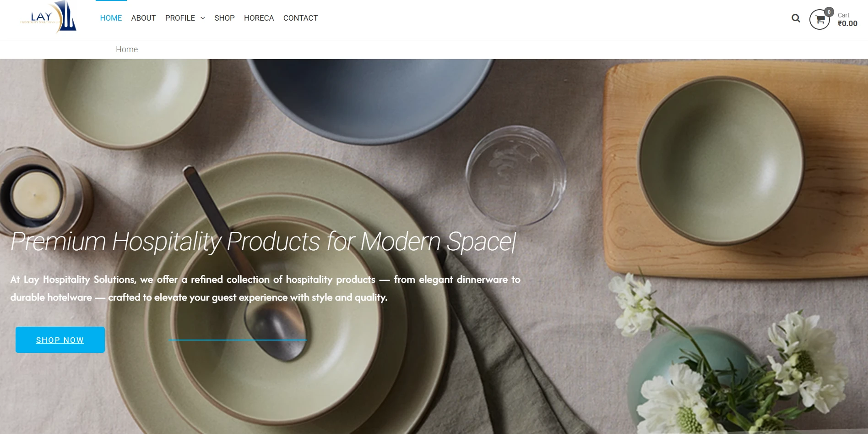Open the HORECA section

[259, 18]
